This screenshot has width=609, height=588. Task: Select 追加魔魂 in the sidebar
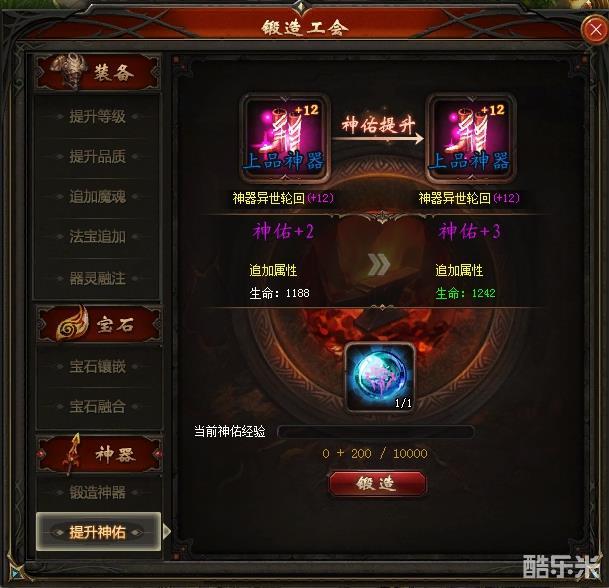pyautogui.click(x=97, y=197)
